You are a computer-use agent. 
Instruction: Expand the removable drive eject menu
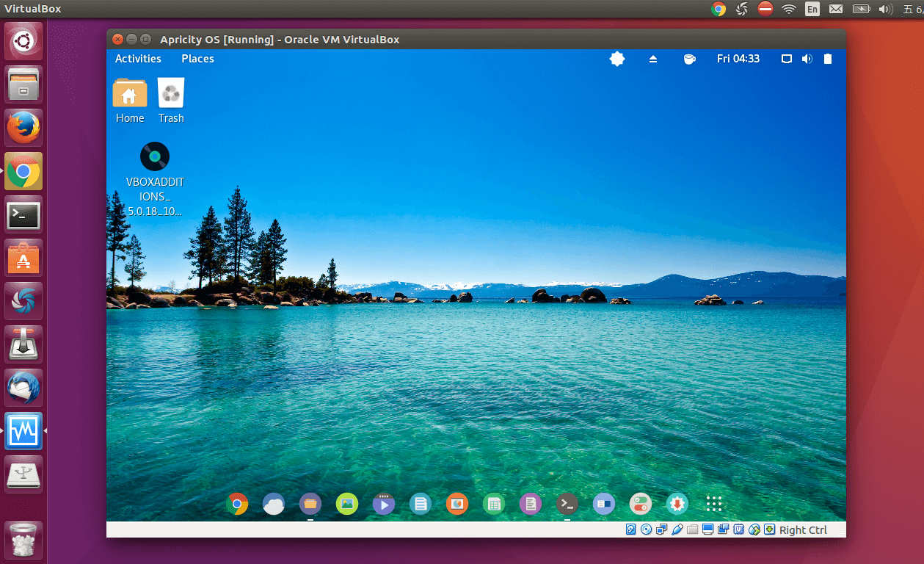pos(653,59)
